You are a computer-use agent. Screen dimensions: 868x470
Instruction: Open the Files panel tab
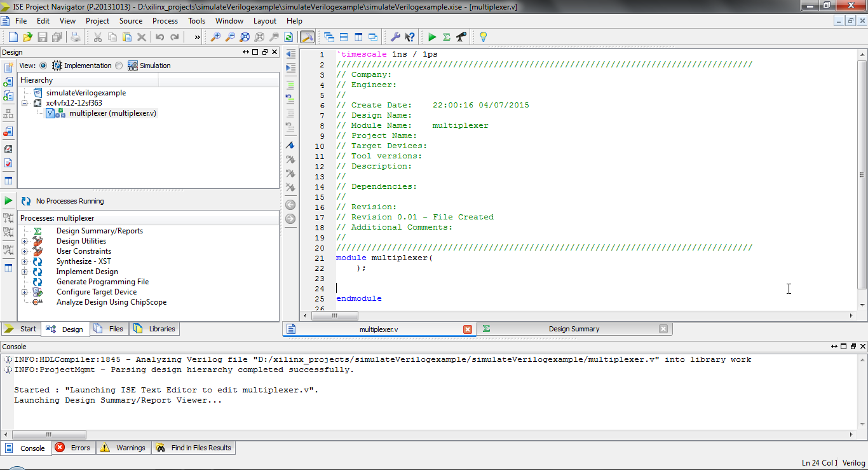110,329
